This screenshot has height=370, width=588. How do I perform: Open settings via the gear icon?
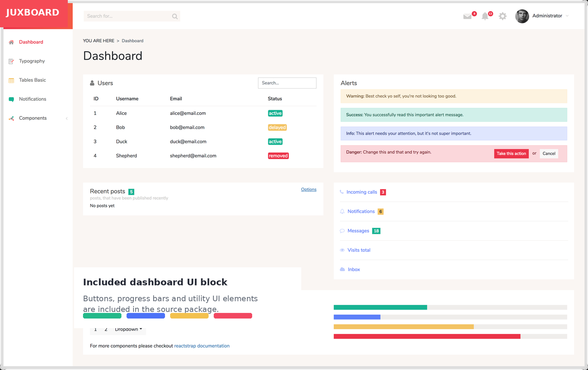point(502,16)
